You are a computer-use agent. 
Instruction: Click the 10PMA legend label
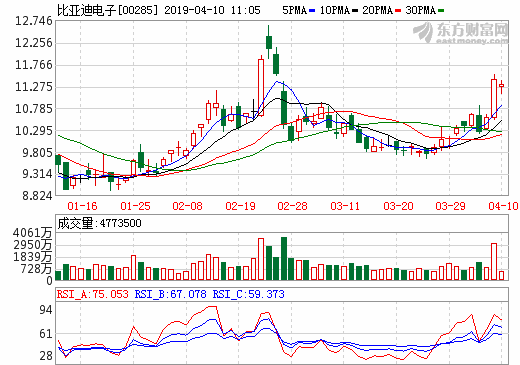pyautogui.click(x=335, y=11)
